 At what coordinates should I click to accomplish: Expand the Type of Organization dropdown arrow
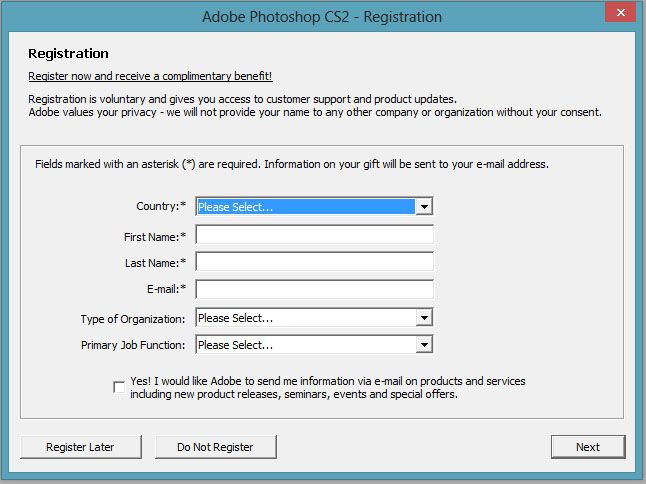(424, 318)
